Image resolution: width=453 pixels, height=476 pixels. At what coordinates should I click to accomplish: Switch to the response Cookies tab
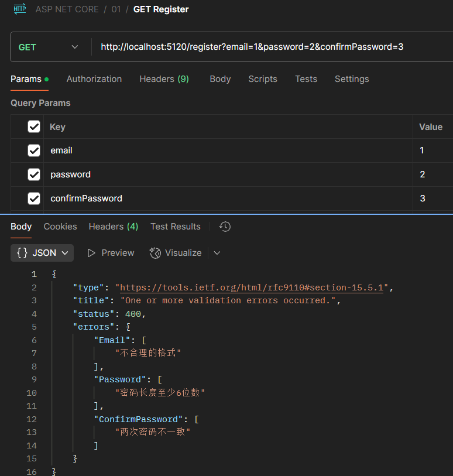(60, 227)
